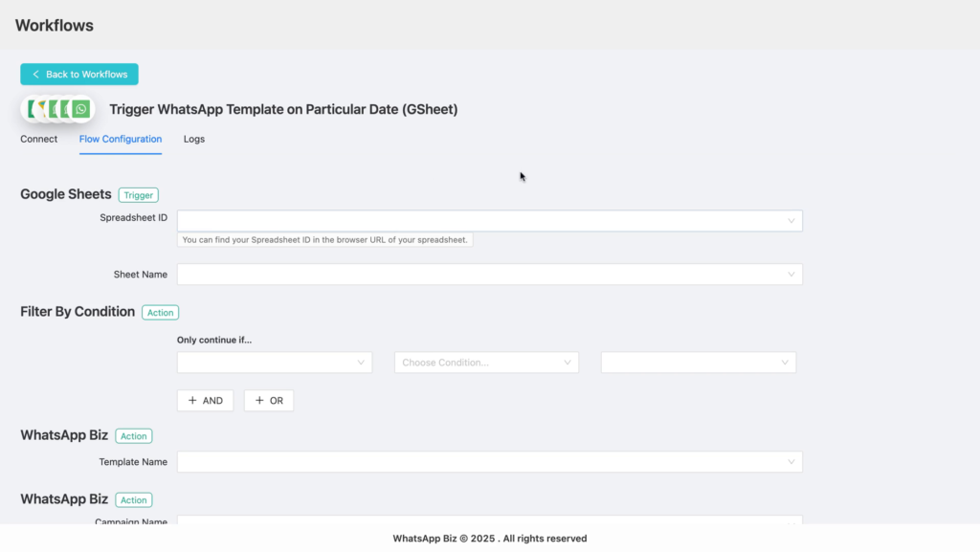Open the Logs tab
This screenshot has height=552, width=980.
click(x=193, y=140)
